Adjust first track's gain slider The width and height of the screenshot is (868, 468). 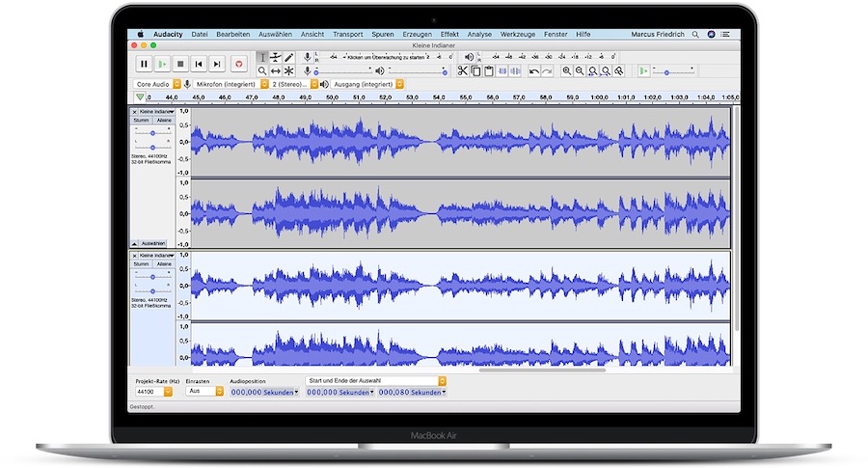(x=152, y=133)
